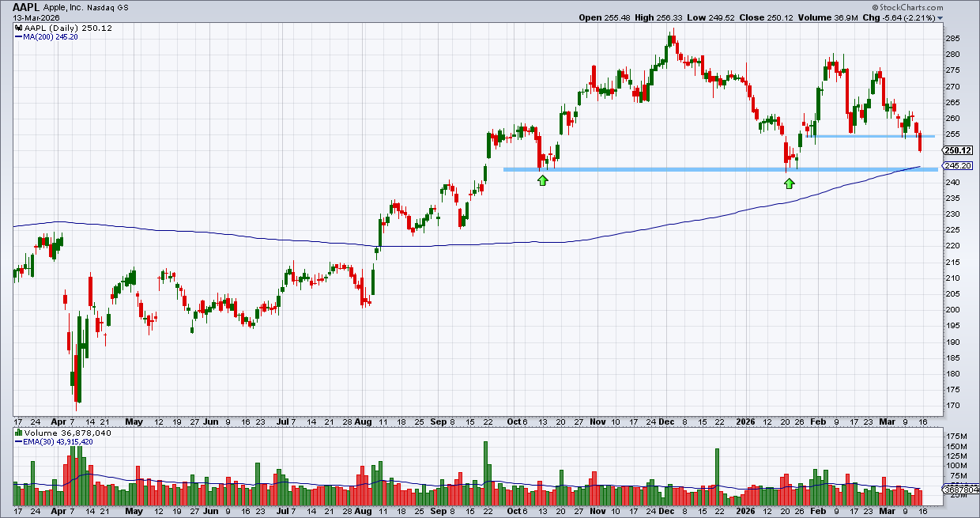Screen dimensions: 980x518
Task: Click the 36878040 tag on volume axis
Action: pos(960,490)
